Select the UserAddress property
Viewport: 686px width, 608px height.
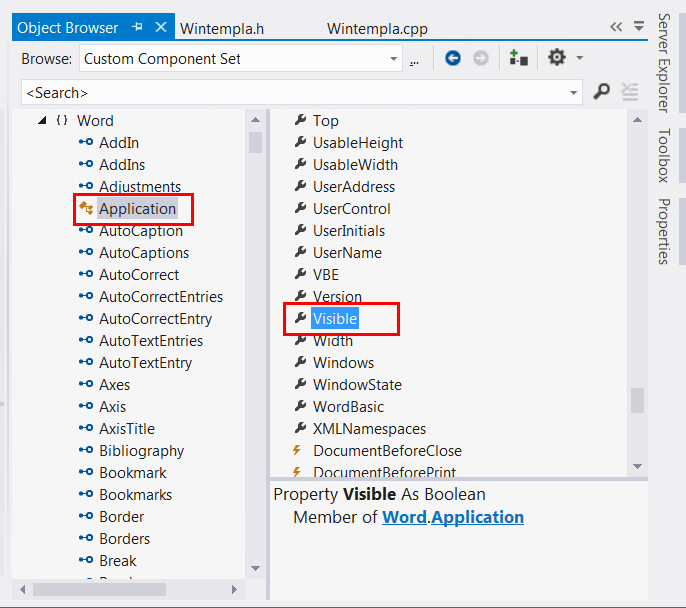pos(354,187)
